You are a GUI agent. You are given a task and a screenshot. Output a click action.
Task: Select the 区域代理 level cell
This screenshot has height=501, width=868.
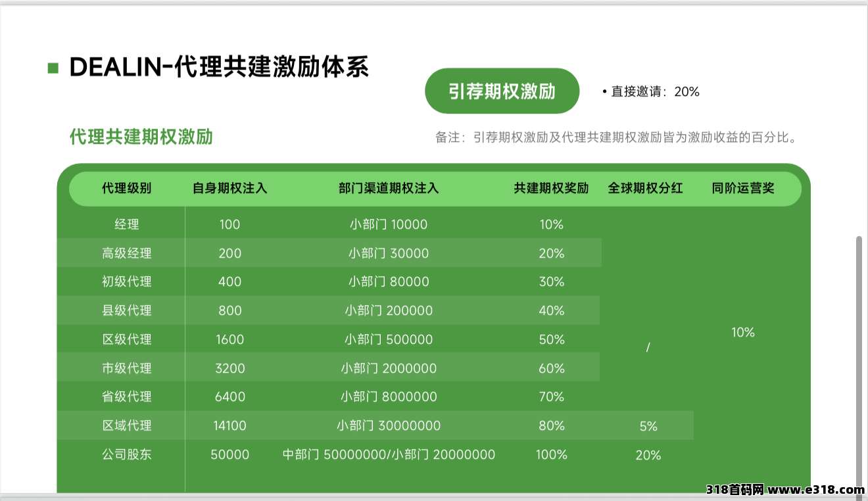click(x=126, y=425)
